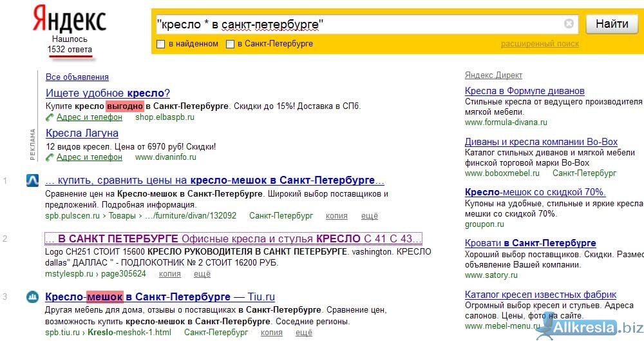Open the furniture/divan/132092 path link
Image resolution: width=644 pixels, height=341 pixels.
pyautogui.click(x=191, y=215)
